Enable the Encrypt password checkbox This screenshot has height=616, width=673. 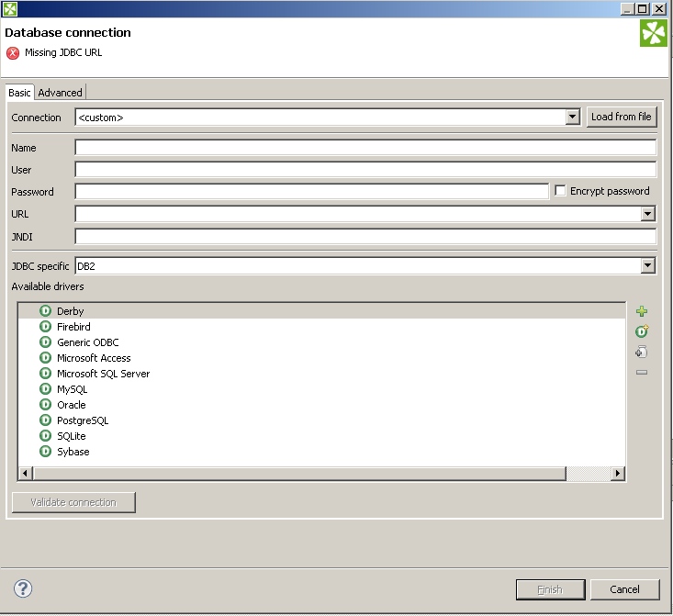coord(560,191)
